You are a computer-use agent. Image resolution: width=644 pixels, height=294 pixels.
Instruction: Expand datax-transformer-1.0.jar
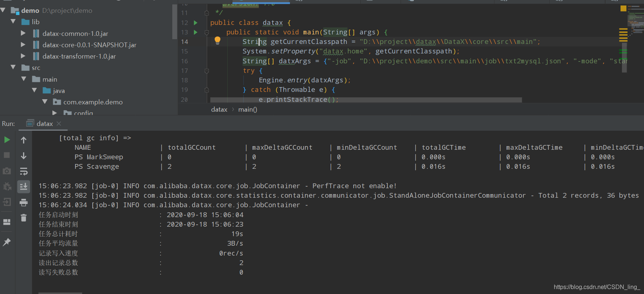23,56
